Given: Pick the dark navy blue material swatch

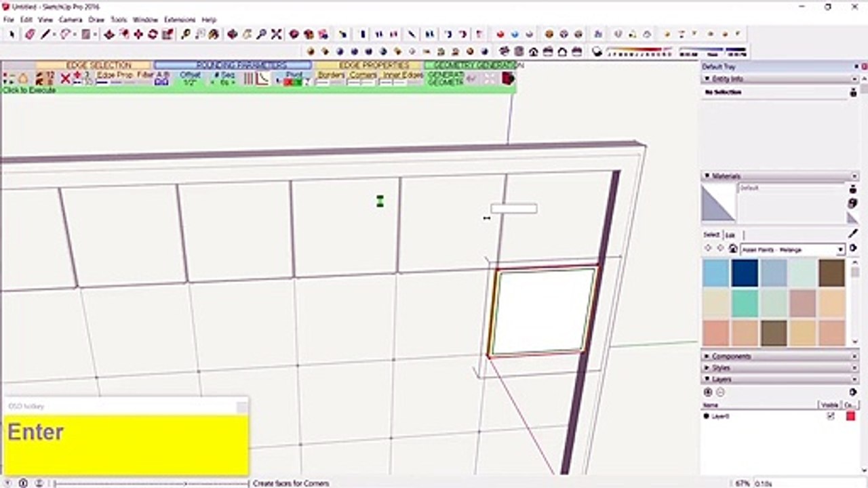Looking at the screenshot, I should (745, 273).
